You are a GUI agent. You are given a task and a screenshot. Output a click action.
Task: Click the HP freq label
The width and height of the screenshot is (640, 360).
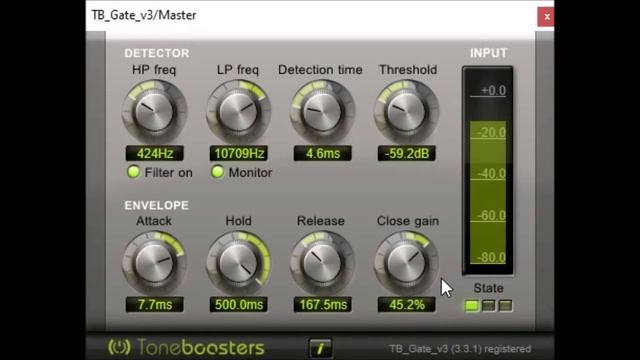pos(154,70)
